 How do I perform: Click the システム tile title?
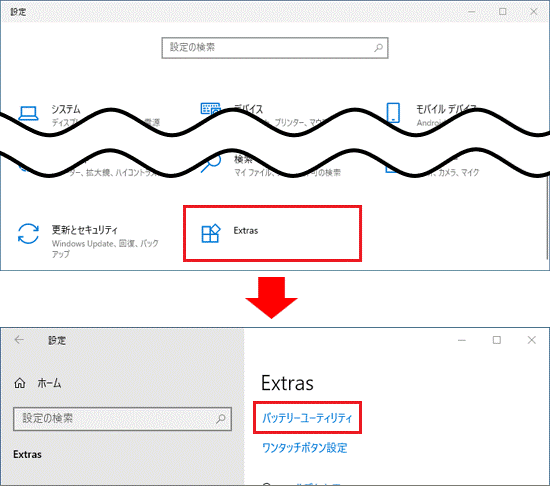[66, 109]
